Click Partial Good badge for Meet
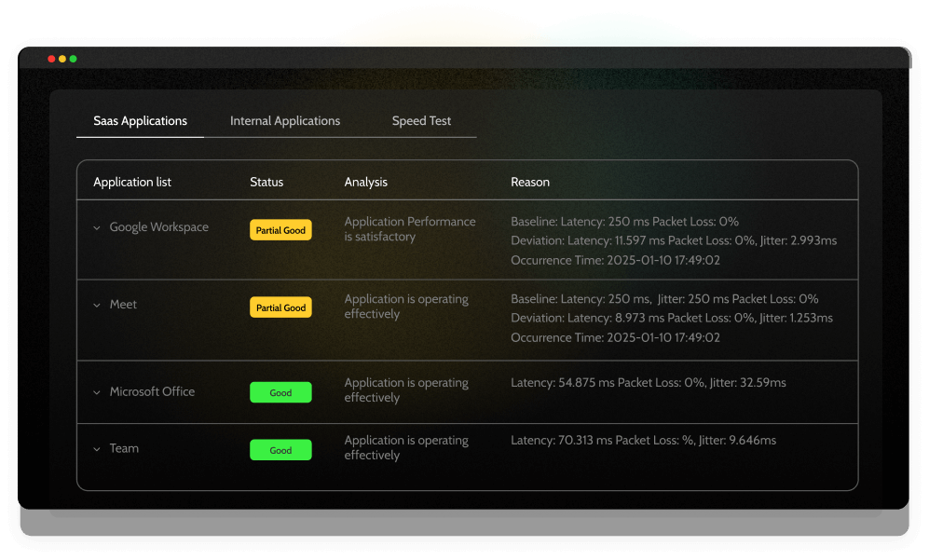This screenshot has height=560, width=929. [280, 307]
